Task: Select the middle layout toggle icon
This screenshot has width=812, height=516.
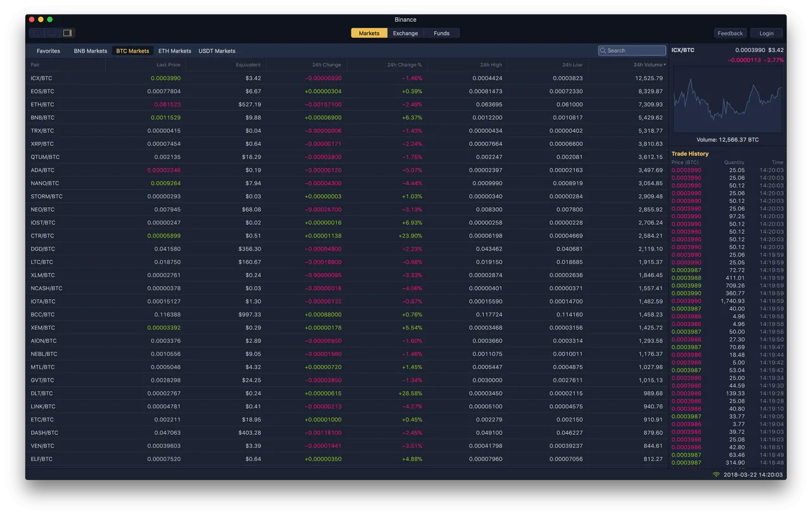Action: (52, 33)
